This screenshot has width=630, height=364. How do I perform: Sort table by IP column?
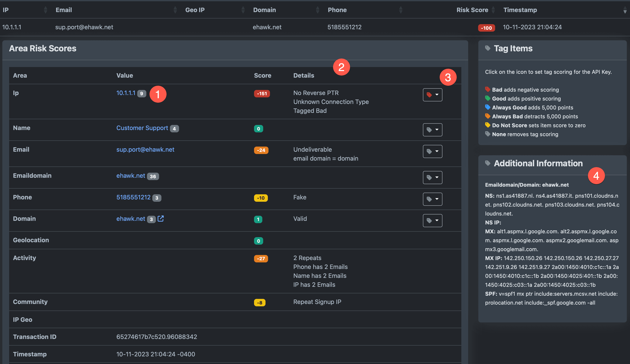coord(45,10)
